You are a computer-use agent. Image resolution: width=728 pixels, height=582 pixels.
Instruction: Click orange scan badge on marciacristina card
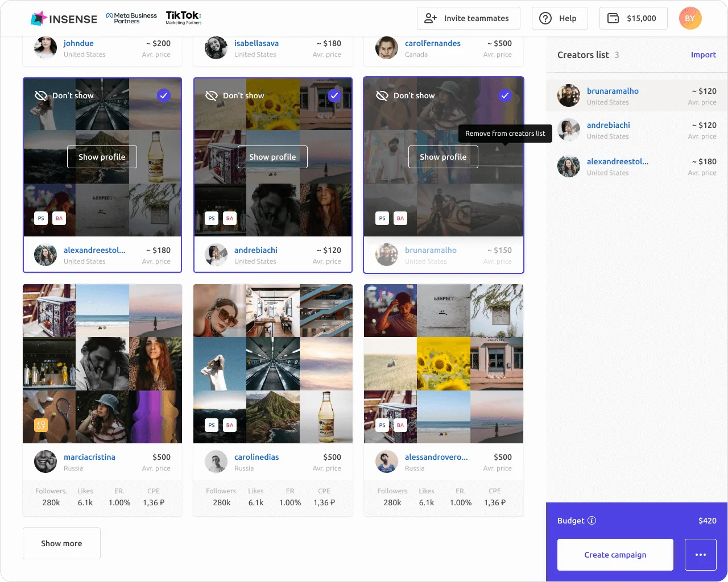41,425
